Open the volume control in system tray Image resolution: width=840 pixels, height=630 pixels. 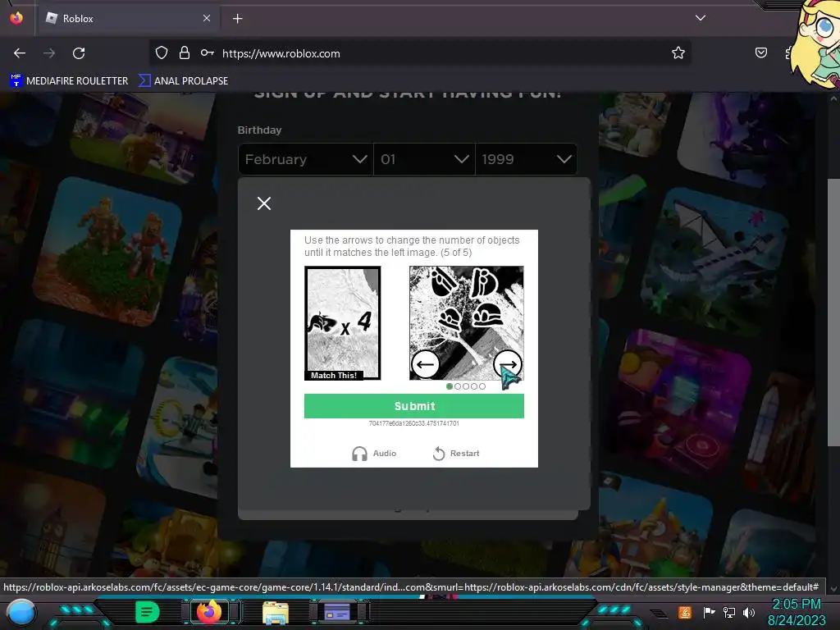tap(748, 612)
